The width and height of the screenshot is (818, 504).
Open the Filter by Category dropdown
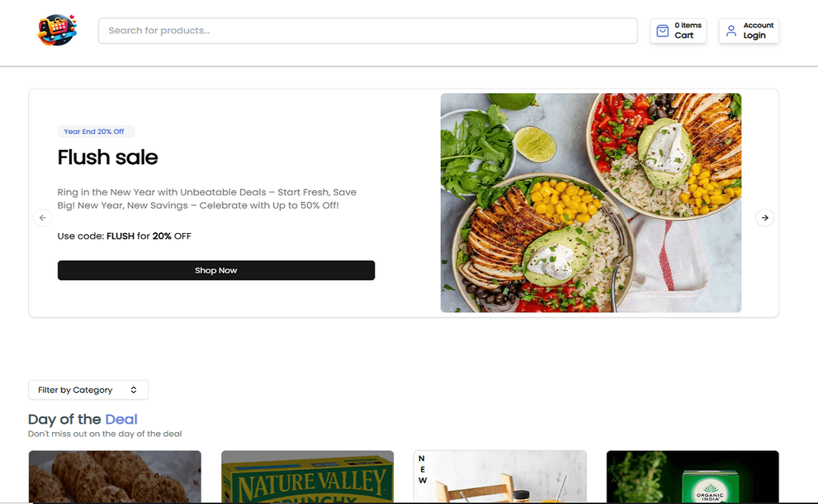coord(88,390)
